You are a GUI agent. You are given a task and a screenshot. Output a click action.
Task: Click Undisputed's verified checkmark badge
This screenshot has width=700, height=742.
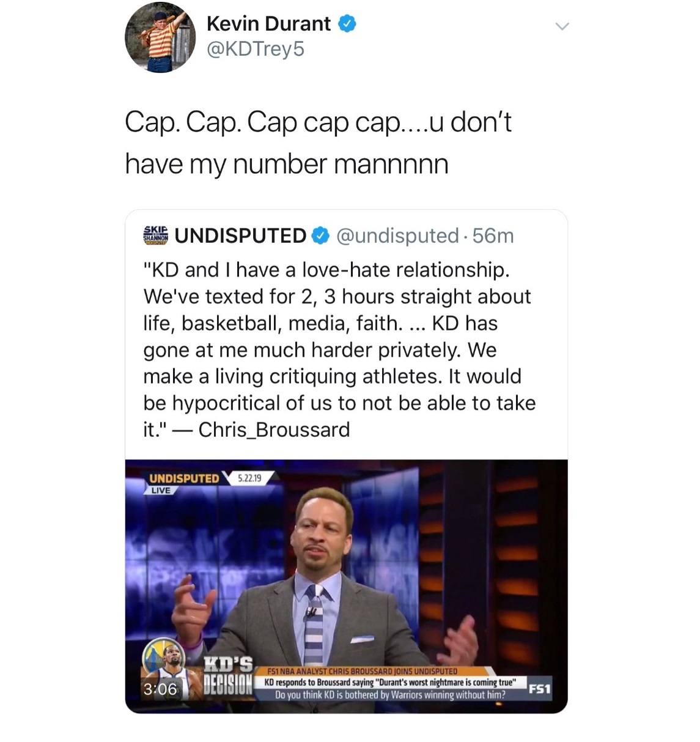click(x=322, y=236)
